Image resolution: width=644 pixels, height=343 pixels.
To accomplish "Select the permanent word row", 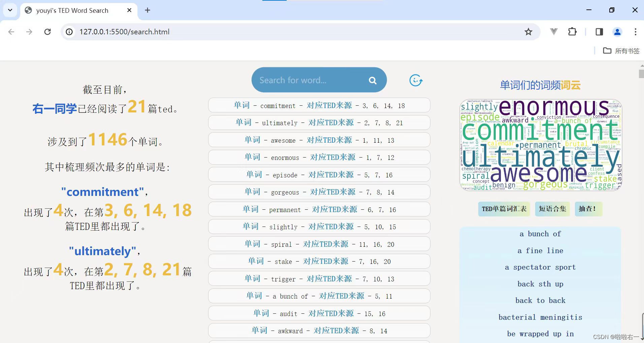I will click(319, 209).
